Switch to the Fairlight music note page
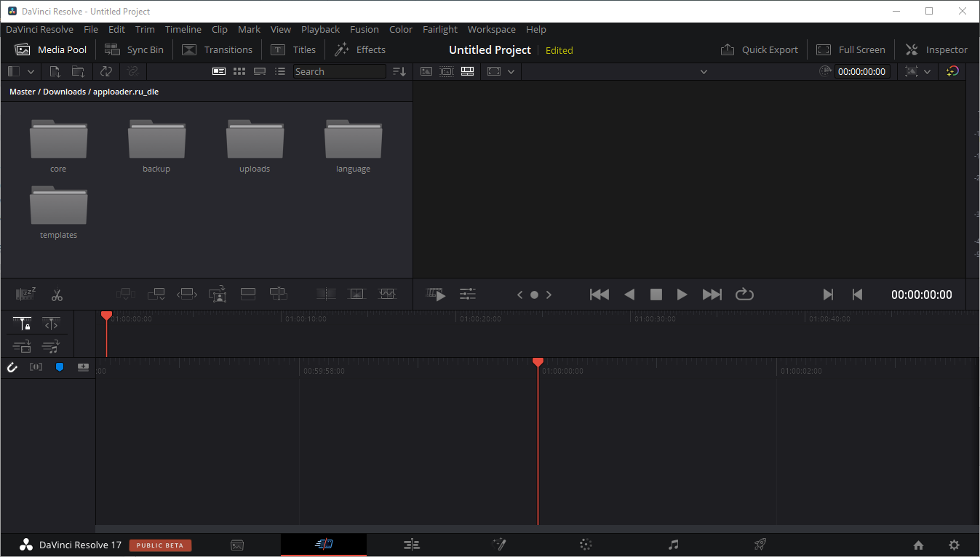The height and width of the screenshot is (557, 980). (x=674, y=545)
